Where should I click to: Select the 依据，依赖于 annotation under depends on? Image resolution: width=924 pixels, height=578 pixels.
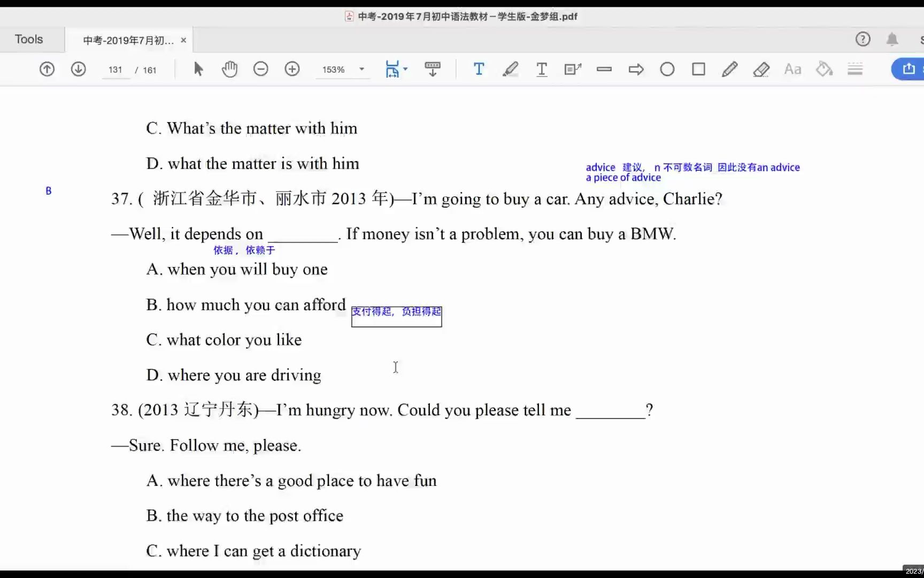pyautogui.click(x=244, y=250)
